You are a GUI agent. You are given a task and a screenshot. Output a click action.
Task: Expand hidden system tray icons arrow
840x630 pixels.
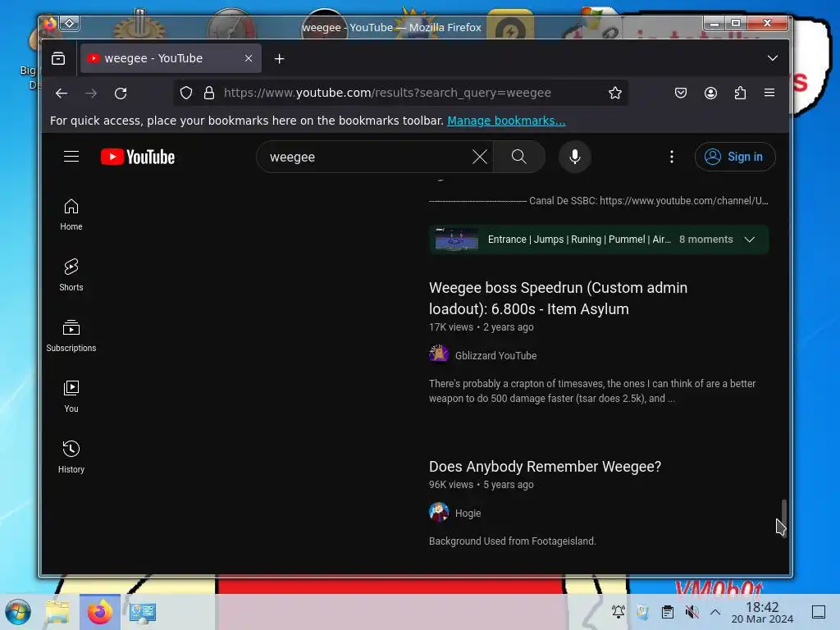[x=715, y=612]
